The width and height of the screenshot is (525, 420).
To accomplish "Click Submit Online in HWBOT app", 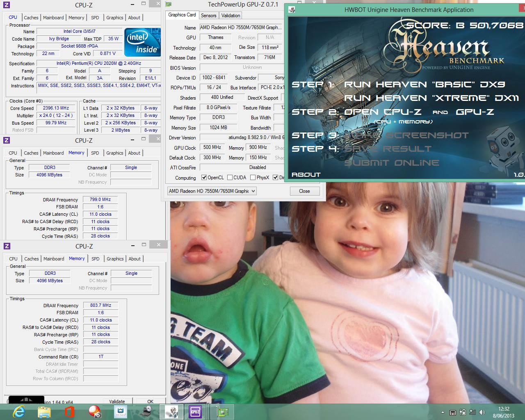I will click(x=391, y=163).
